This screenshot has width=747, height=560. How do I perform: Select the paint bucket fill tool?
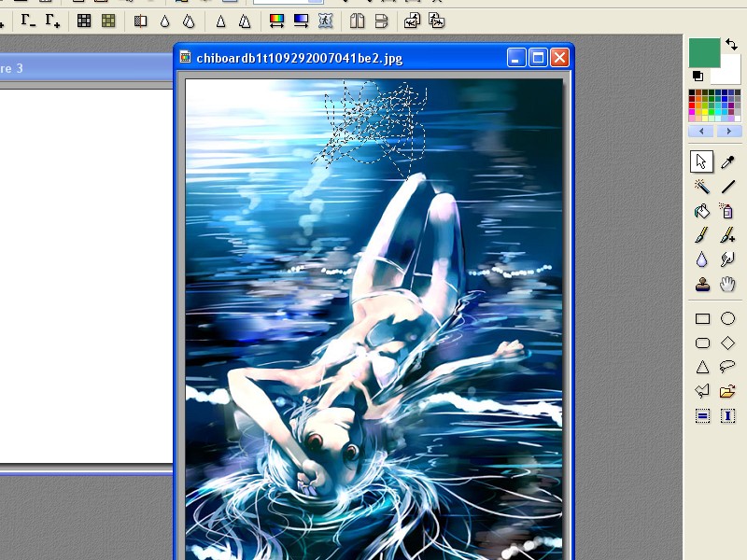tap(702, 211)
